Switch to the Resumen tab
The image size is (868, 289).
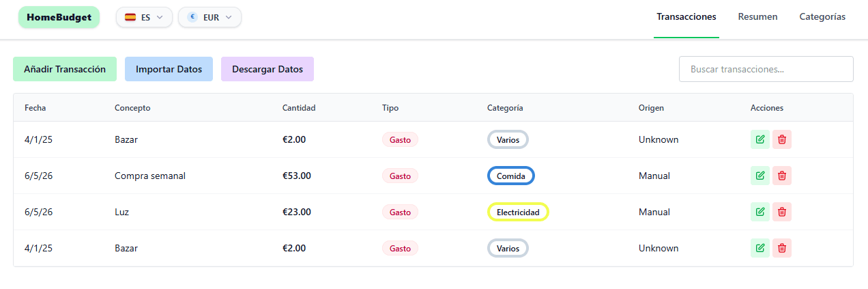(x=757, y=17)
